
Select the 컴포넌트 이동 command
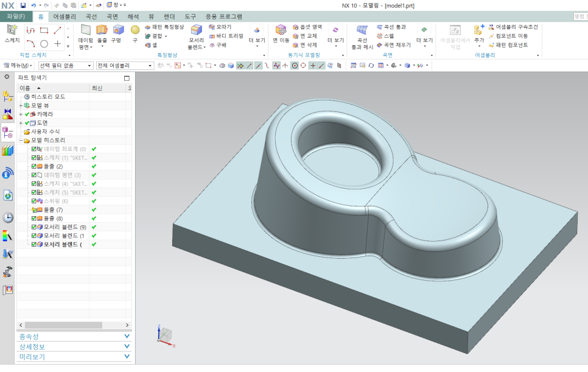[508, 36]
